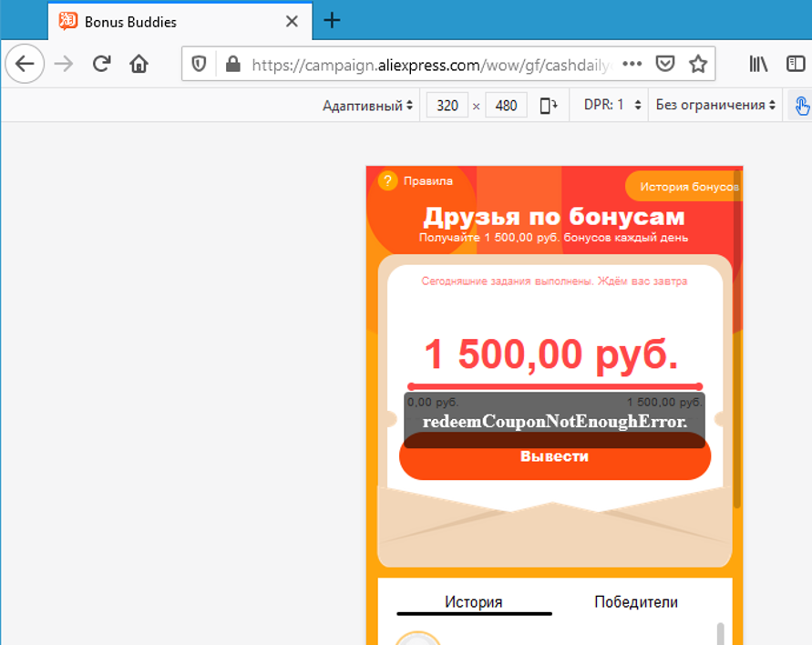Save page to Pocket
The image size is (812, 645).
[x=665, y=64]
